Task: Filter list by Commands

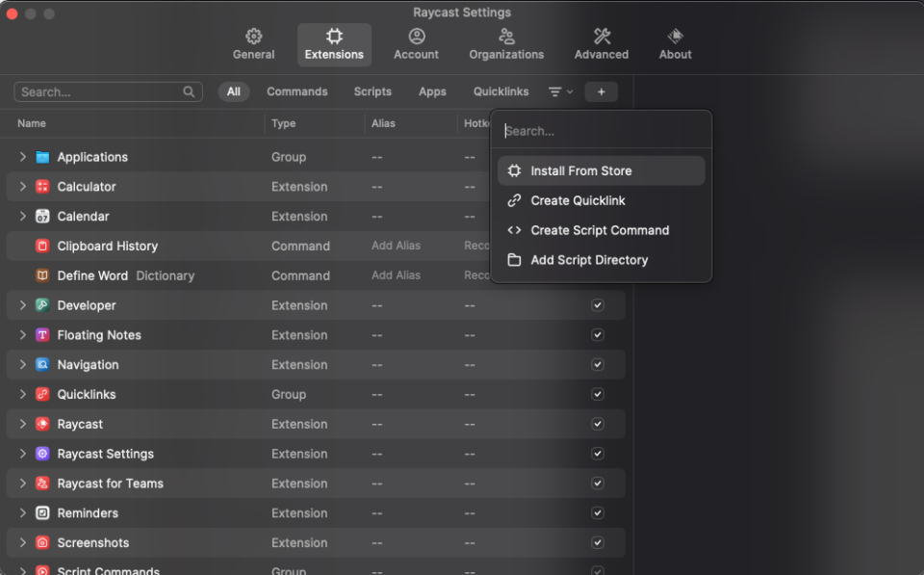Action: [296, 91]
